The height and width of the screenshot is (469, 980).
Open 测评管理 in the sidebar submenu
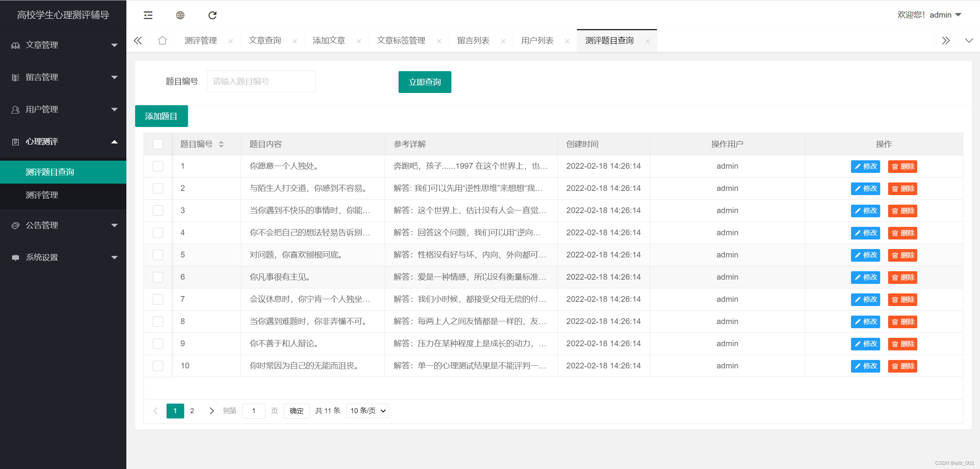(42, 195)
